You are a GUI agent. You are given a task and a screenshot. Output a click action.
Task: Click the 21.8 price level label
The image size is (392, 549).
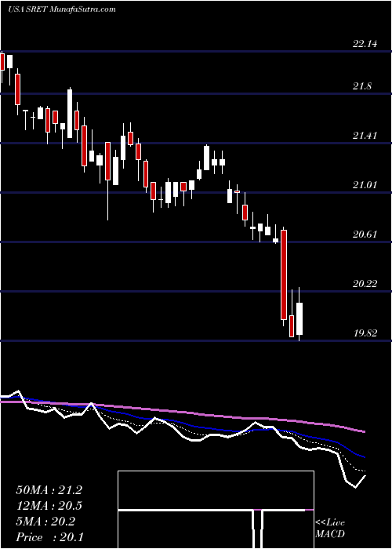(362, 86)
